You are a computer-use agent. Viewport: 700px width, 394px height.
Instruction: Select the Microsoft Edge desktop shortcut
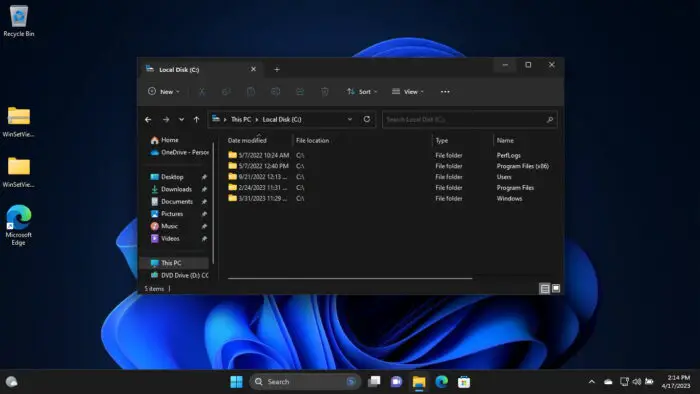click(19, 225)
